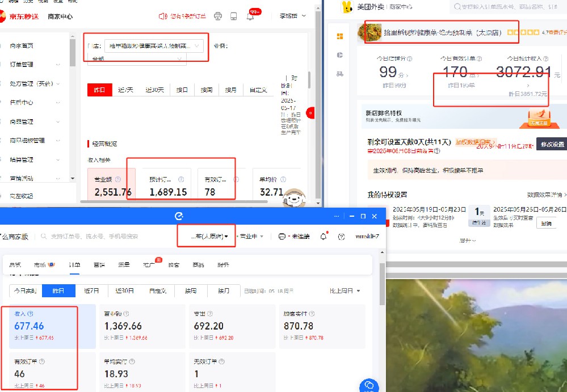Click Meituan 修改设置 button
567x392 pixels.
point(552,144)
